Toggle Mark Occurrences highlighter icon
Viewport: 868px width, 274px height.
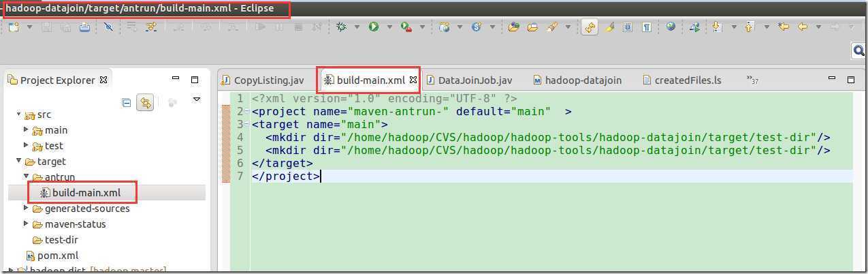click(610, 27)
